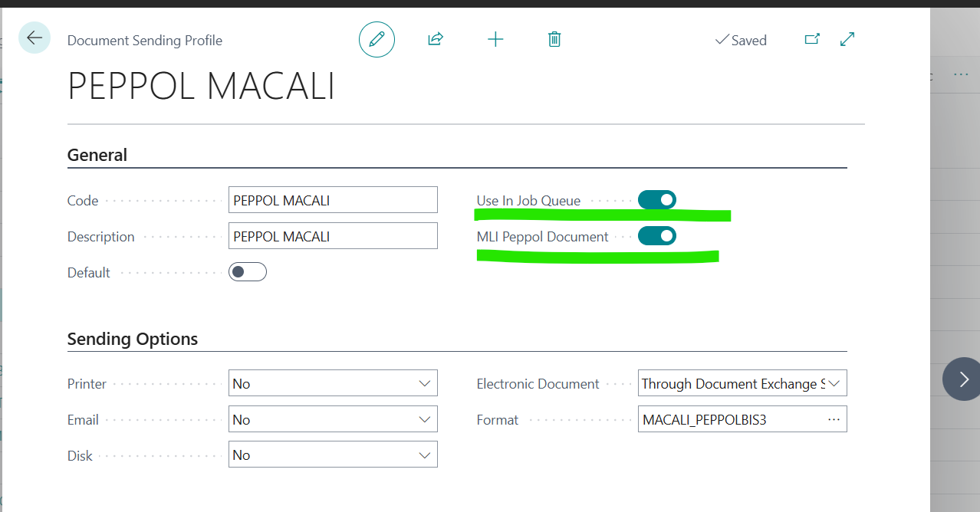Expand the Printer dropdown
The width and height of the screenshot is (980, 512).
tap(333, 383)
